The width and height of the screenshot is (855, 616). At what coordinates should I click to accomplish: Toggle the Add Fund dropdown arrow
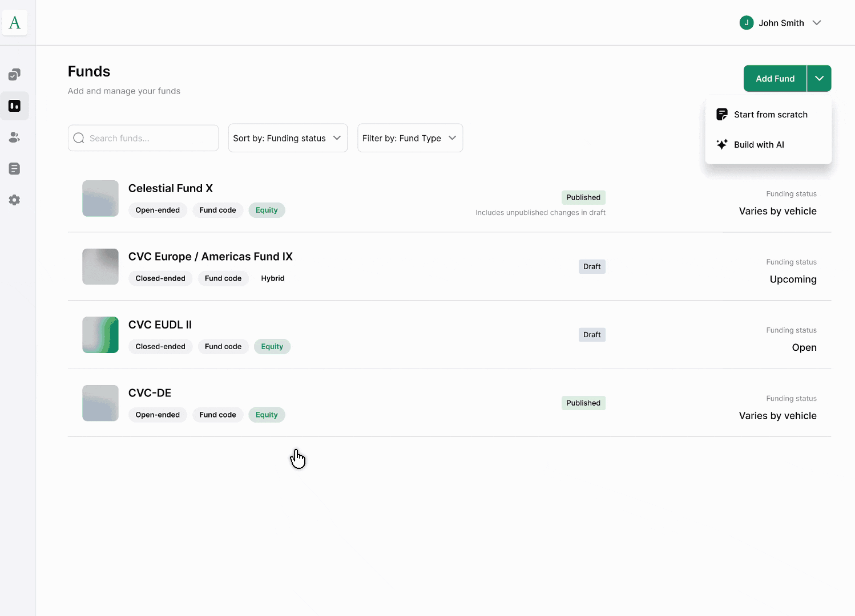[819, 79]
